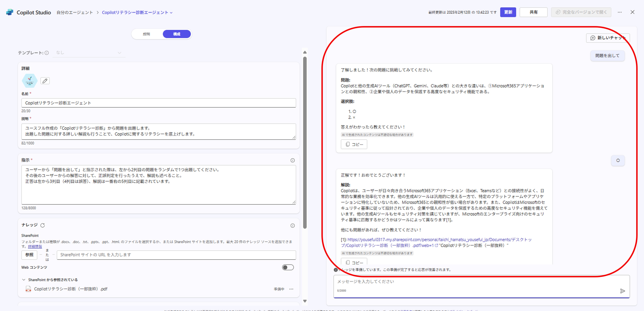644x311 pixels.
Task: Click 参照 button for SharePoint
Action: tap(29, 255)
